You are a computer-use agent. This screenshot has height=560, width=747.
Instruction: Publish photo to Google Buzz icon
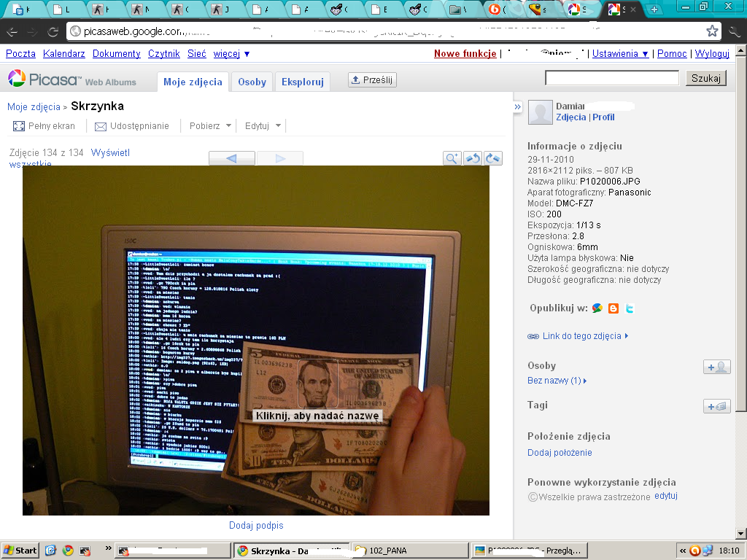point(597,308)
